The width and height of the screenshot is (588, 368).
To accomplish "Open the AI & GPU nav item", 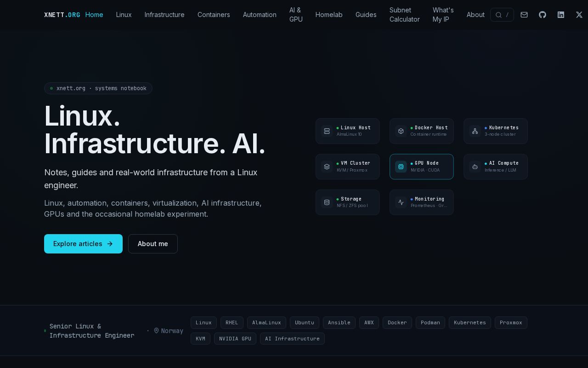I will coord(296,15).
